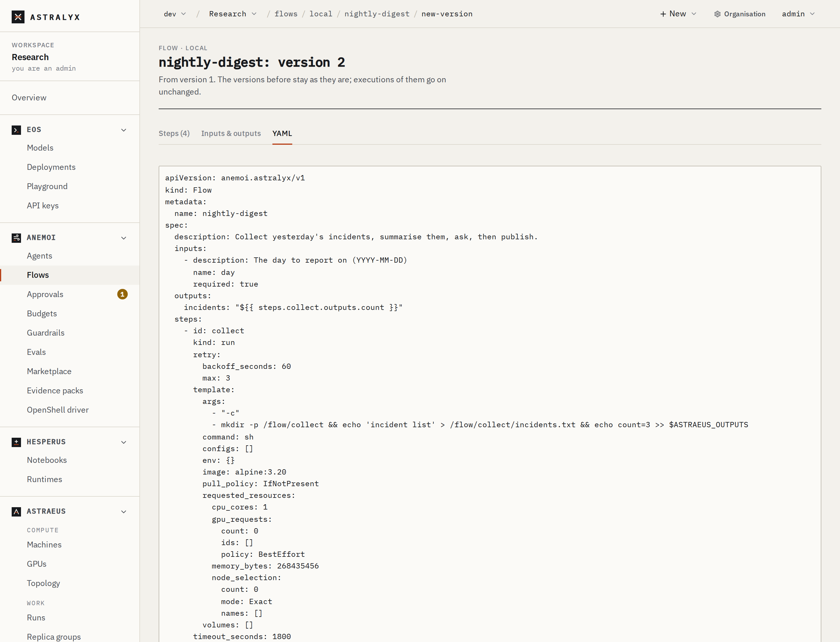Viewport: 840px width, 642px height.
Task: Collapse the Hesperus section chevron
Action: 124,442
